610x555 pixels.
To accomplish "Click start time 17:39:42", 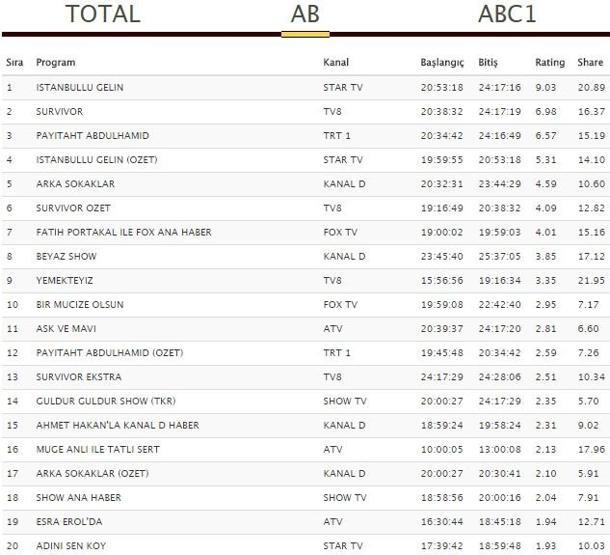I will [442, 546].
